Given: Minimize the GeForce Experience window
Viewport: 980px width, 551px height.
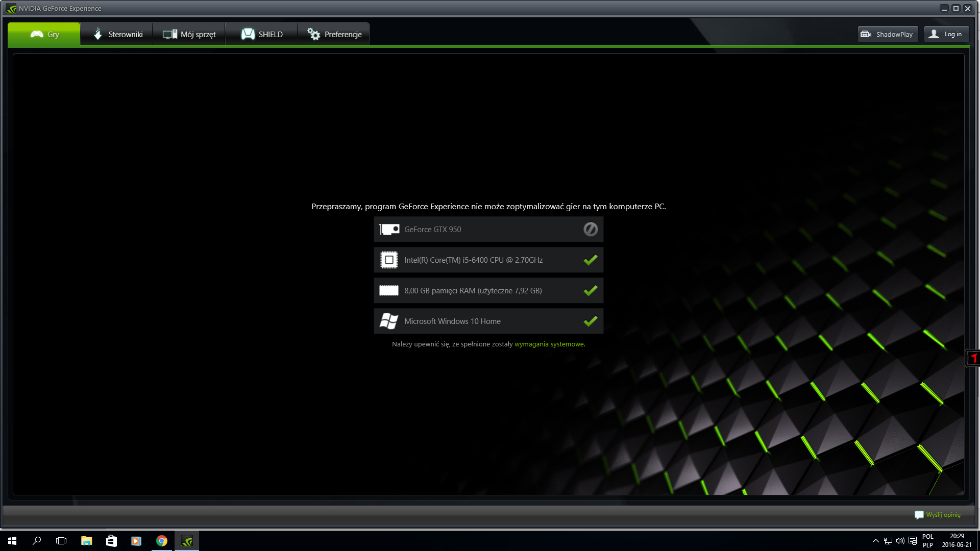Looking at the screenshot, I should pyautogui.click(x=944, y=8).
